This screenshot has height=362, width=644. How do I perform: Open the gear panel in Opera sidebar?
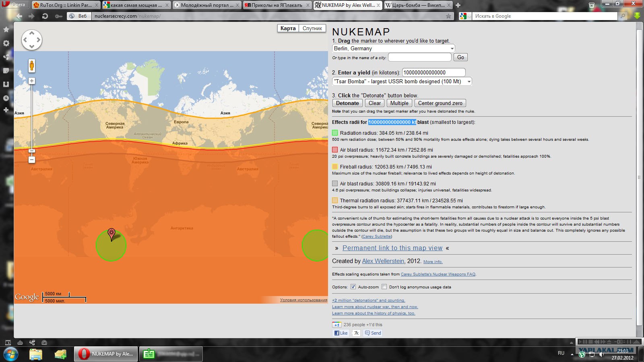6,43
